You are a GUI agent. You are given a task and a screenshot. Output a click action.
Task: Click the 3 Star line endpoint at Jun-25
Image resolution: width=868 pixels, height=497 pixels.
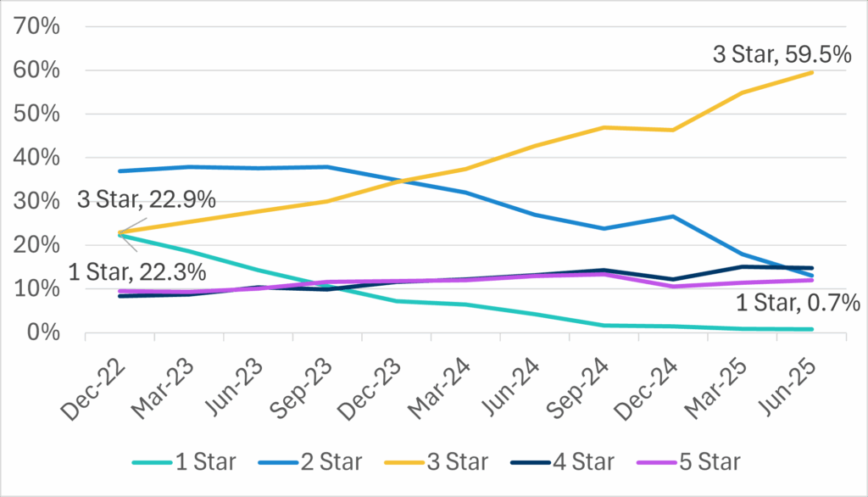point(813,72)
